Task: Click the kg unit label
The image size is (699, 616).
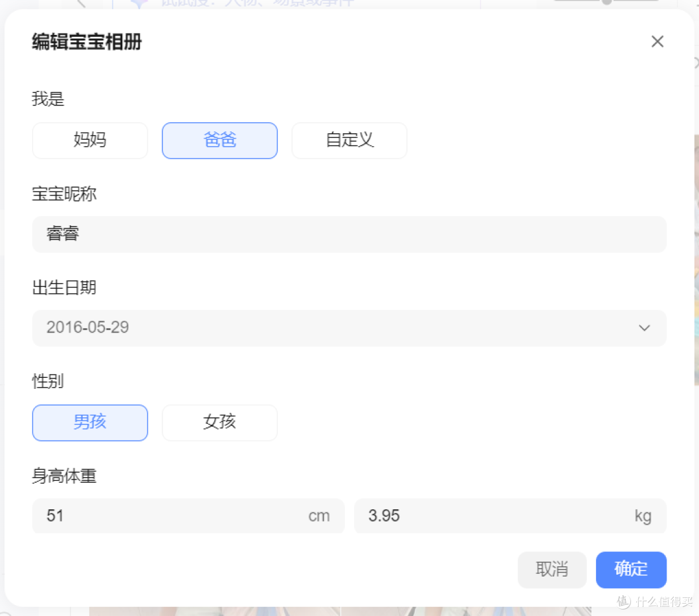Action: pos(643,516)
